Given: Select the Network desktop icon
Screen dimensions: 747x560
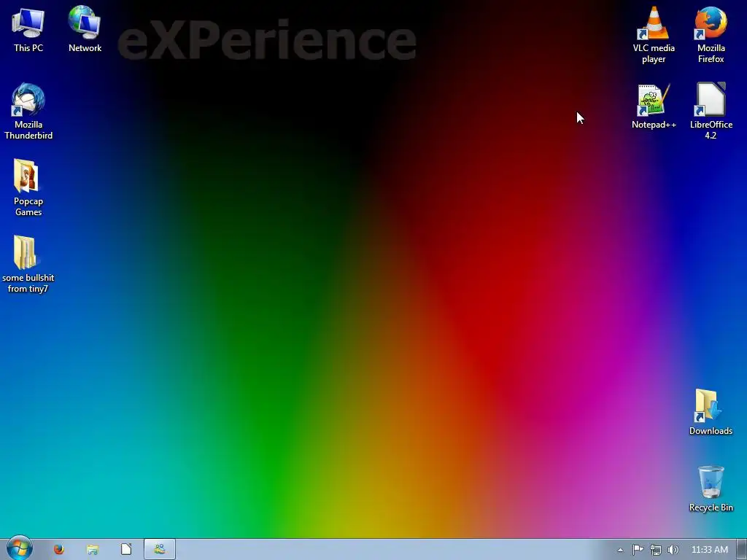Looking at the screenshot, I should (x=85, y=28).
